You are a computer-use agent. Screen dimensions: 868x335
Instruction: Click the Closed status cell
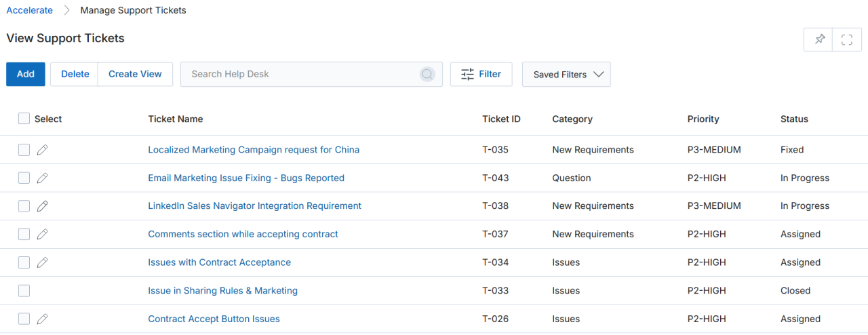tap(795, 291)
